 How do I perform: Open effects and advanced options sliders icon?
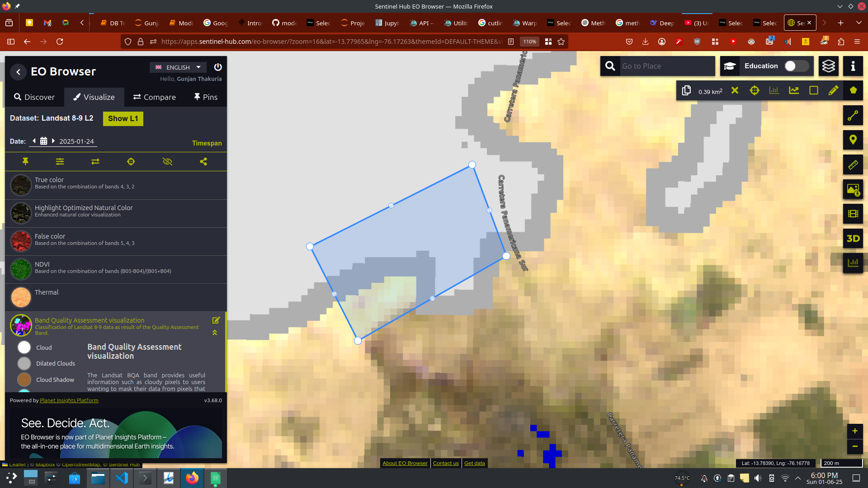60,161
